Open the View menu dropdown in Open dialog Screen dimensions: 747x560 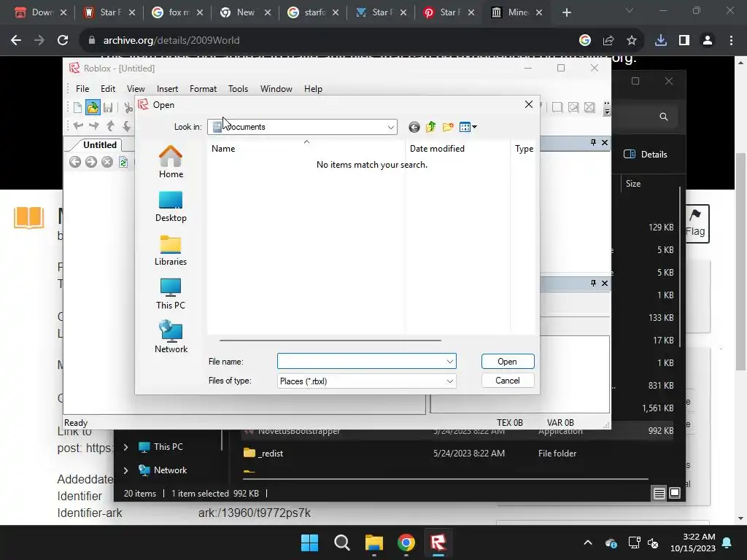[x=468, y=127]
